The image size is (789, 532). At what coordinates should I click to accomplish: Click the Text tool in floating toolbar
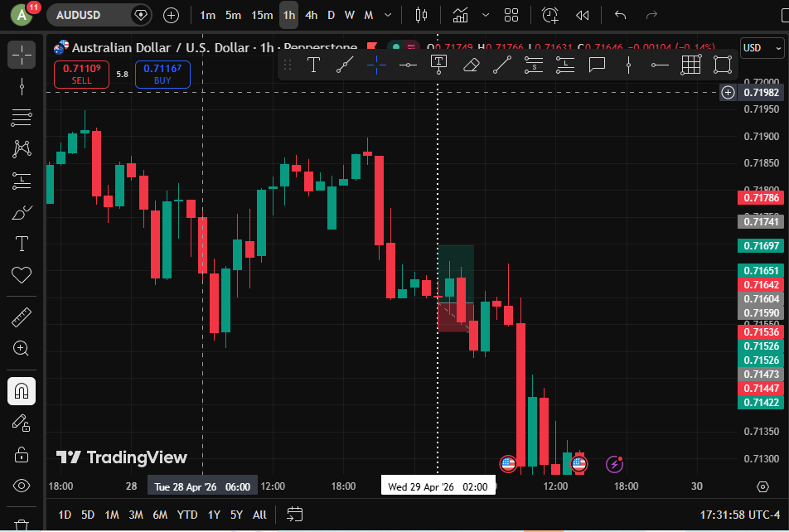[x=313, y=65]
